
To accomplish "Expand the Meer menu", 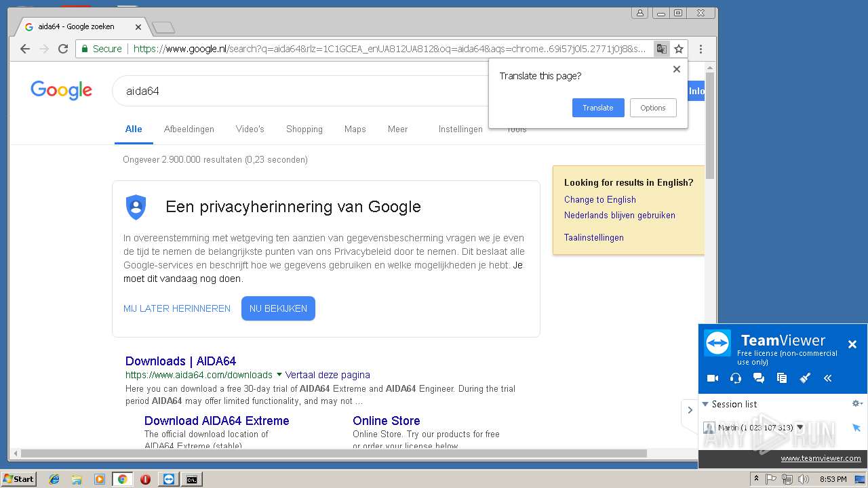I will pyautogui.click(x=397, y=129).
